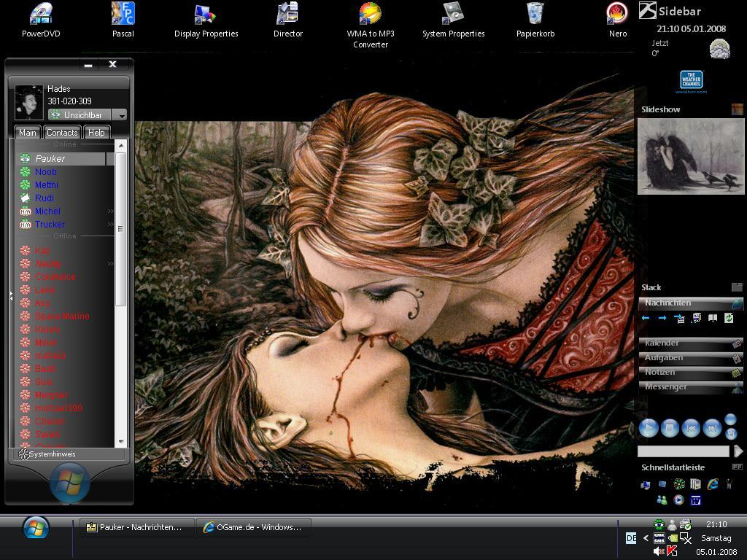Click the media player seek bar

point(683,451)
